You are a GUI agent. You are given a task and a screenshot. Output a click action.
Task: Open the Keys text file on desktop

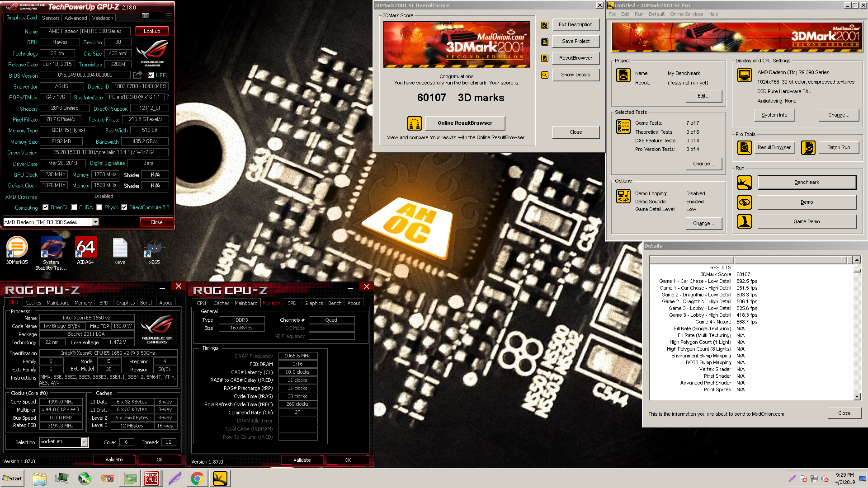click(x=119, y=250)
